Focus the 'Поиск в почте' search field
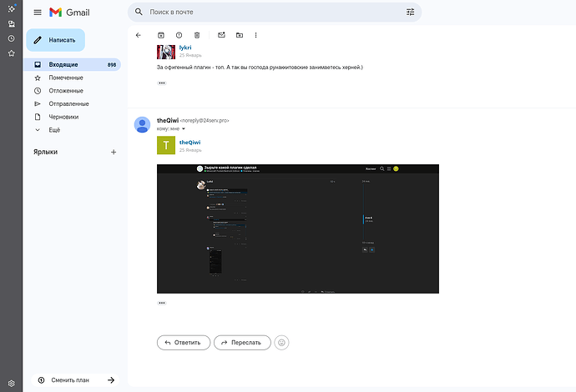This screenshot has width=576, height=392. (x=275, y=13)
